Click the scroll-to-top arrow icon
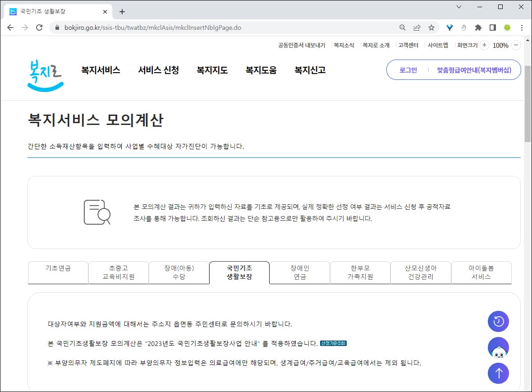532x392 pixels. [498, 373]
